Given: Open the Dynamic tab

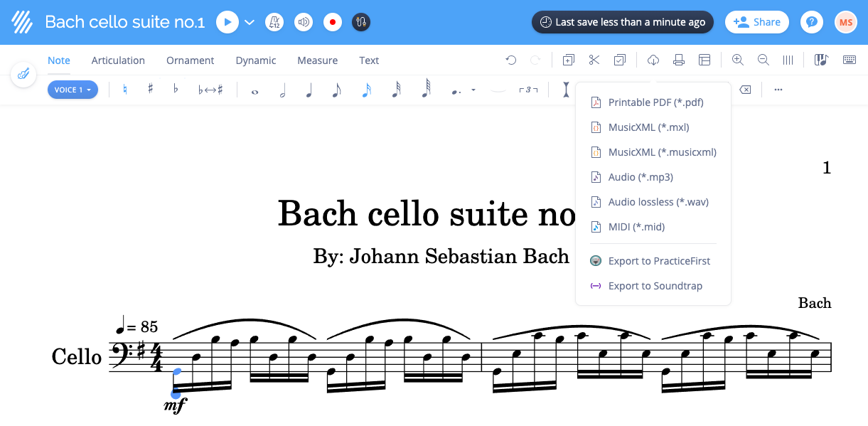Looking at the screenshot, I should (256, 60).
